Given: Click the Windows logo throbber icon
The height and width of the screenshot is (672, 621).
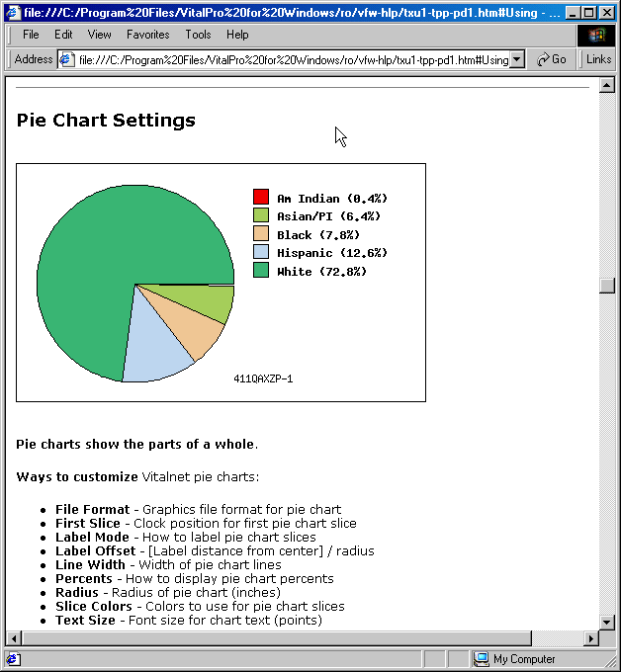Looking at the screenshot, I should pos(596,36).
